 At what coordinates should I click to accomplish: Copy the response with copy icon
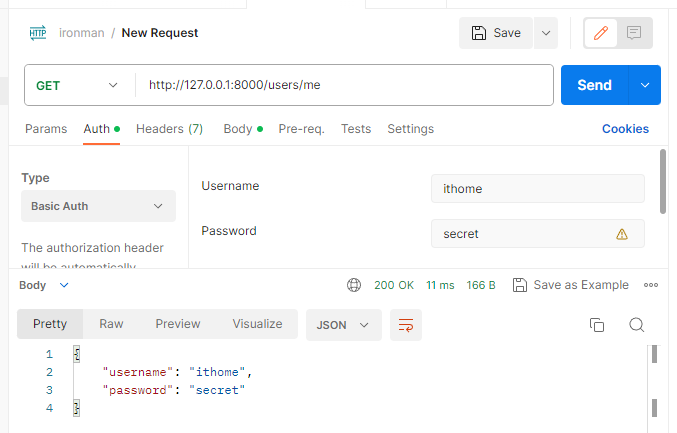[x=597, y=325]
